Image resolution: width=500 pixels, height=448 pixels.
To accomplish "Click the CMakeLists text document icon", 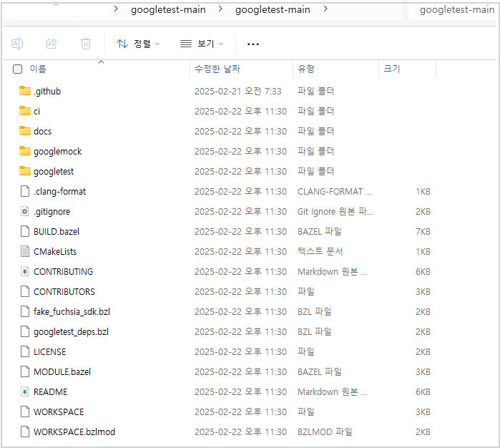I will tap(25, 251).
